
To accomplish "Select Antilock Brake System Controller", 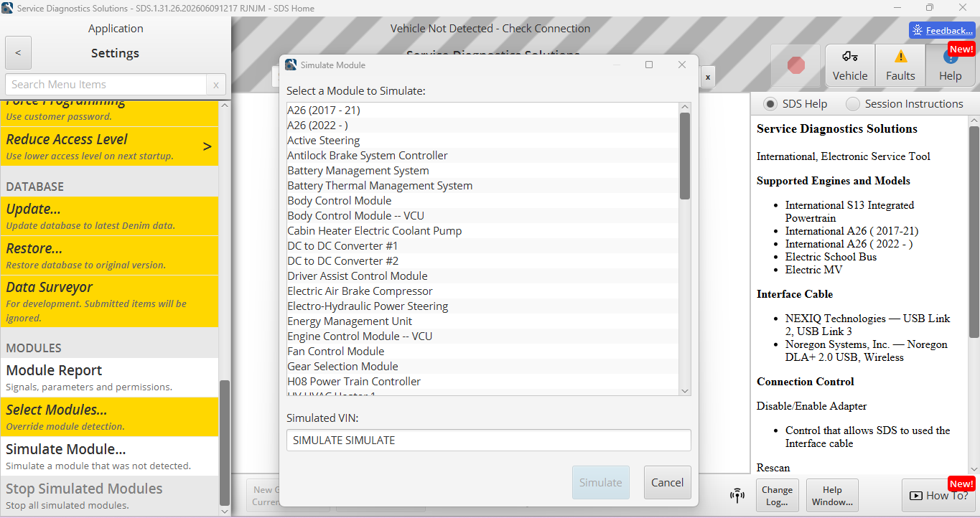I will tap(482, 156).
